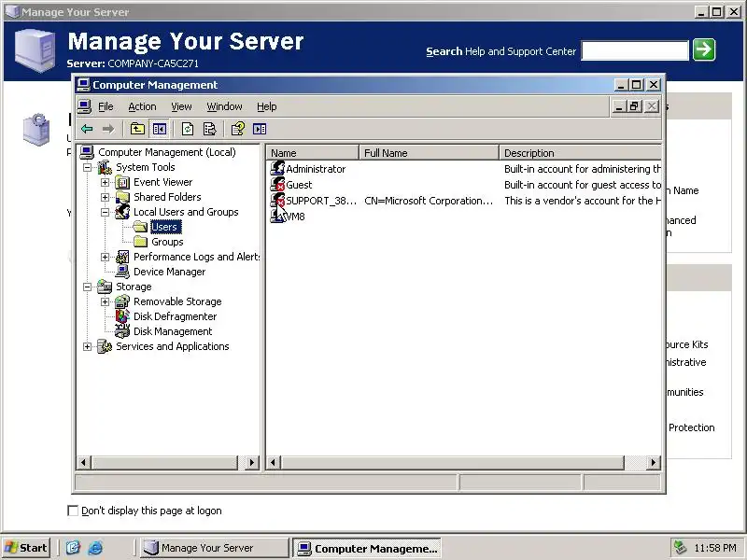Click right arrow of user list scrollbar
The image size is (747, 560).
pyautogui.click(x=654, y=462)
